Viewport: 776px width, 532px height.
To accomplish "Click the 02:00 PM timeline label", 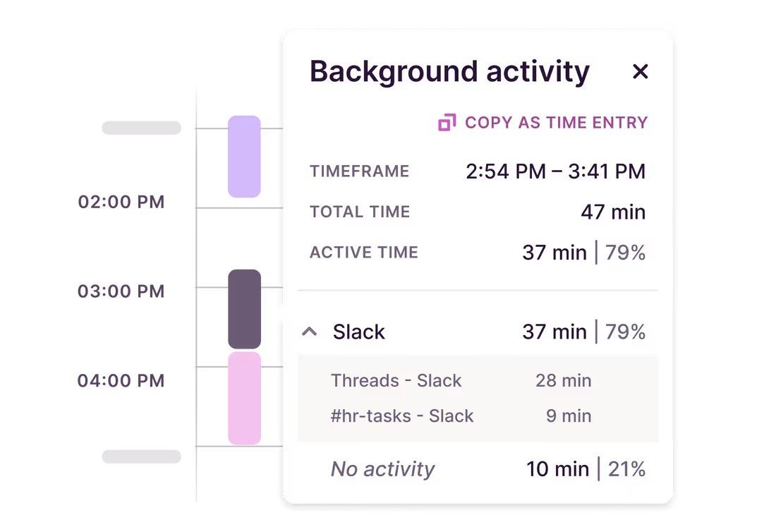I will tap(120, 202).
